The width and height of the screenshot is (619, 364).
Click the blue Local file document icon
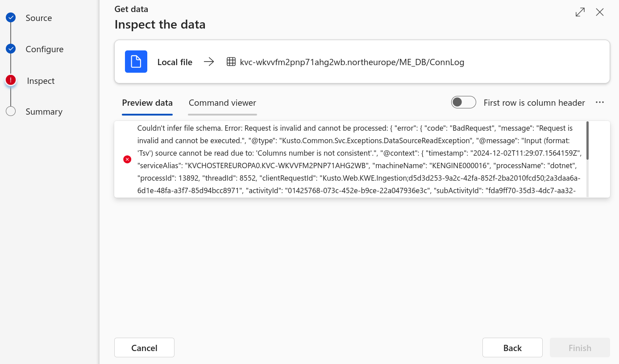(x=136, y=62)
